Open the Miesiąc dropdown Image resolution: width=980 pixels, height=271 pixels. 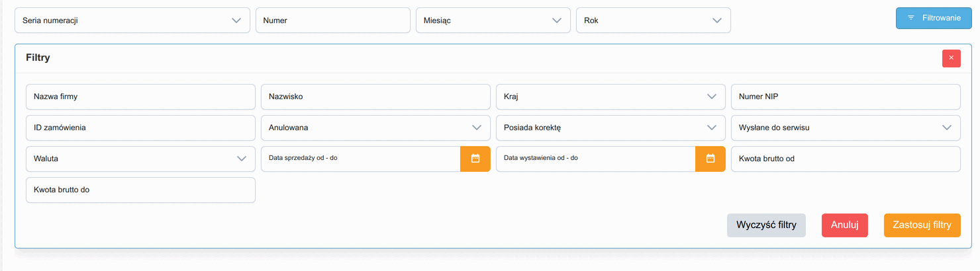(x=493, y=20)
